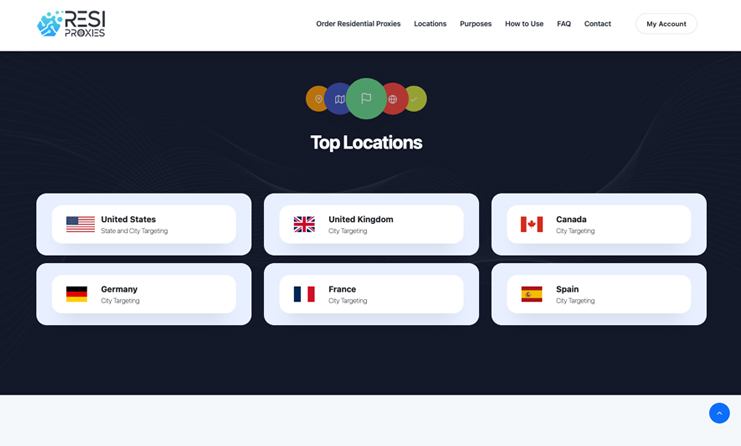Click the Canada flag icon

pos(532,224)
